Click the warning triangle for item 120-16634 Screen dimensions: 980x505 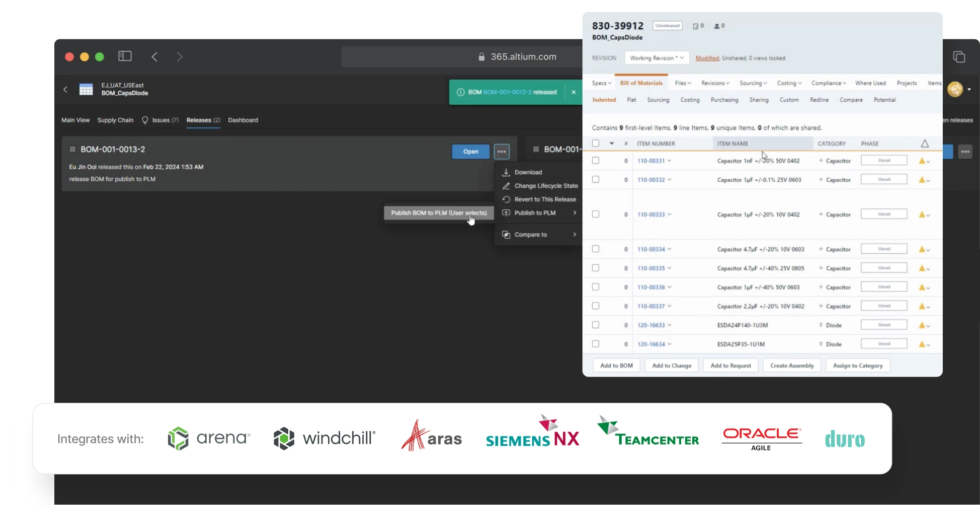[x=922, y=344]
